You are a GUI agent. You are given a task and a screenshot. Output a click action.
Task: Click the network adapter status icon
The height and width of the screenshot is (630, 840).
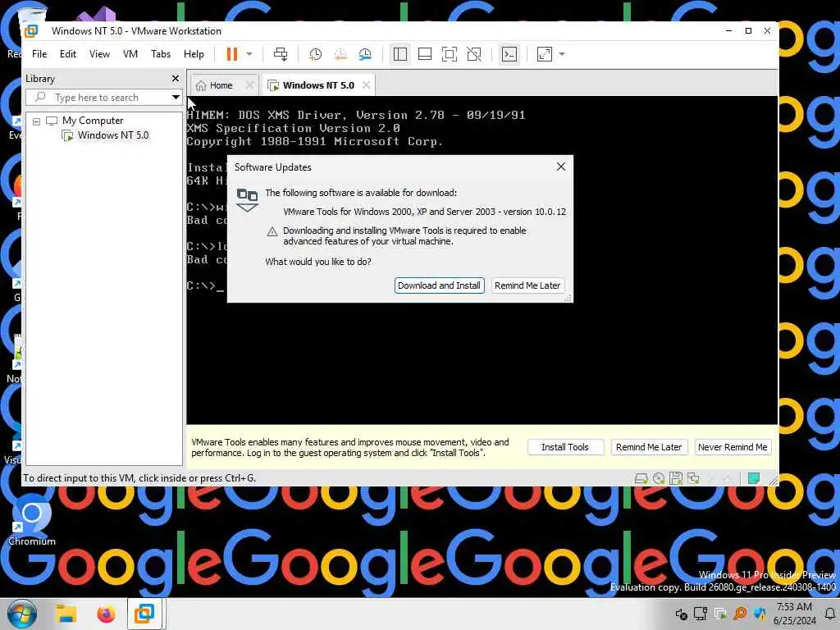pyautogui.click(x=693, y=478)
